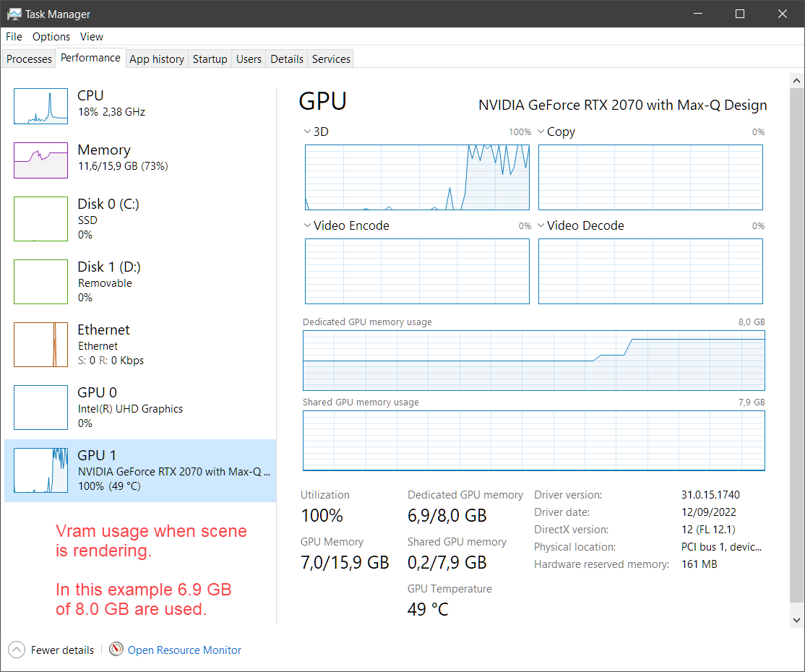Screen dimensions: 805x672
Task: Open the View menu
Action: click(92, 37)
